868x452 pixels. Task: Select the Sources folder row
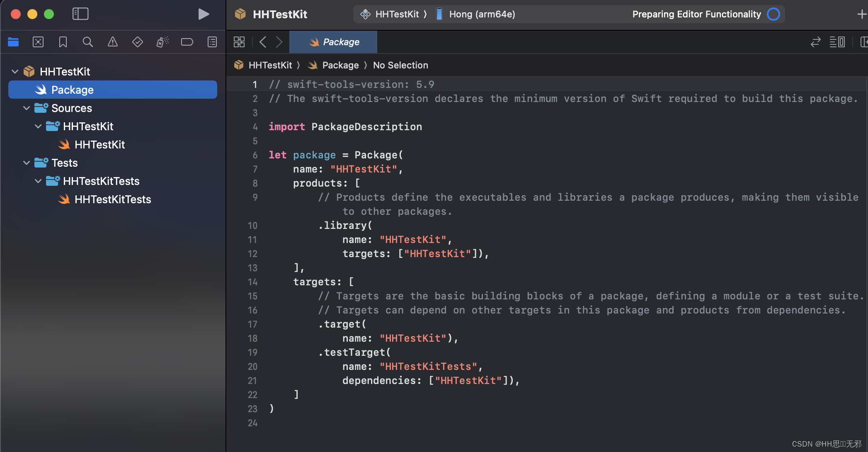click(x=113, y=108)
